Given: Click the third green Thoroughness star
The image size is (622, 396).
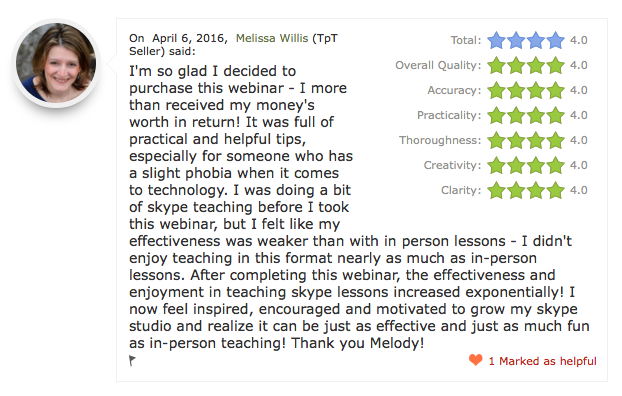Looking at the screenshot, I should (x=536, y=140).
